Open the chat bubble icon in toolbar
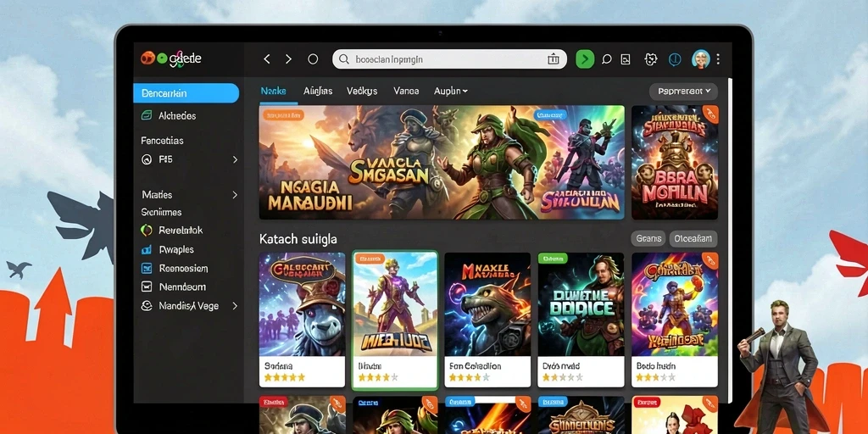 (606, 59)
